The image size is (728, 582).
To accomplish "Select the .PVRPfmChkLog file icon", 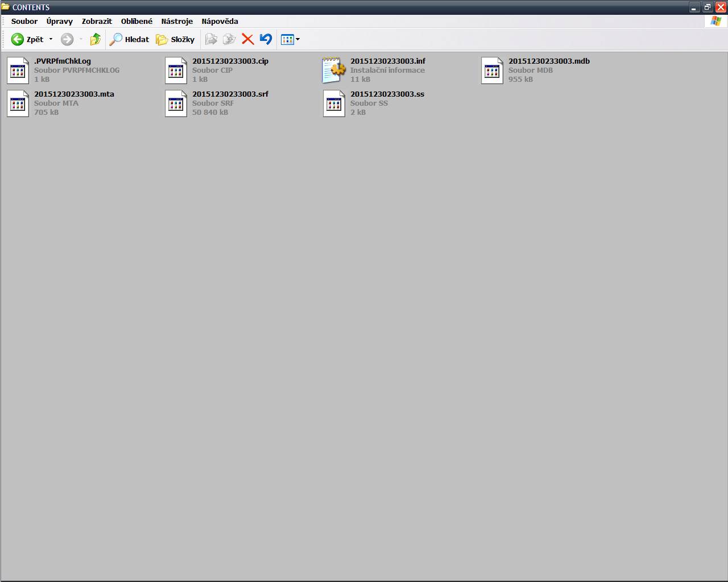I will pyautogui.click(x=18, y=70).
